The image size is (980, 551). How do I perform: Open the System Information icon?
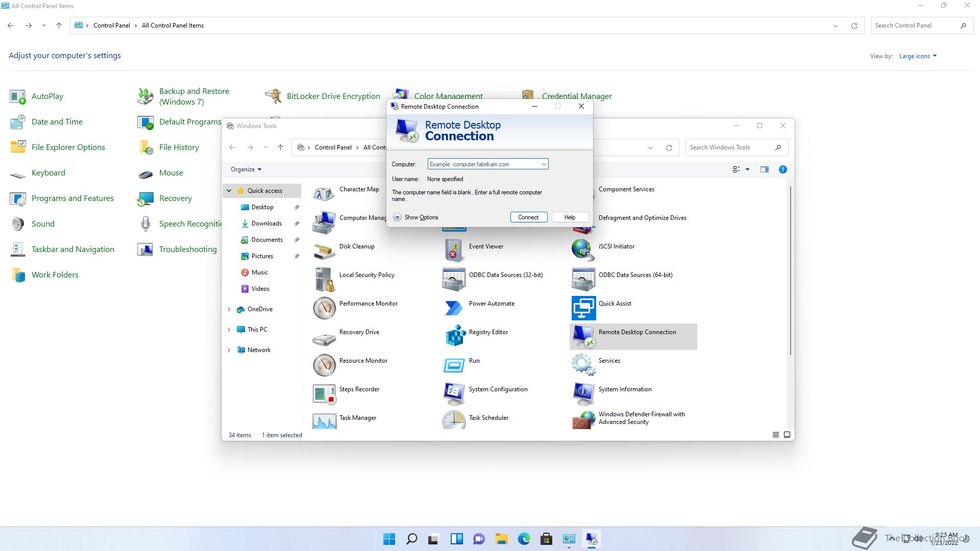tap(583, 393)
